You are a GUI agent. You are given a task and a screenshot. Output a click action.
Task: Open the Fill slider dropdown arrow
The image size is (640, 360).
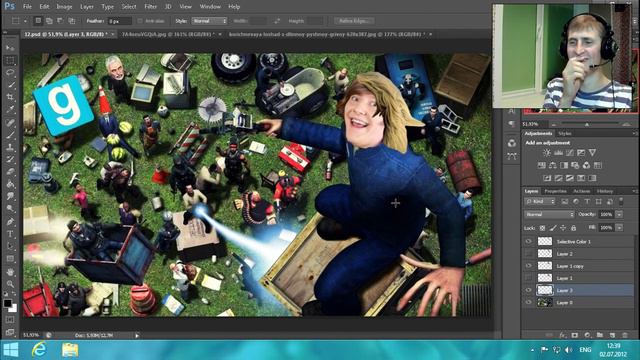coord(619,227)
